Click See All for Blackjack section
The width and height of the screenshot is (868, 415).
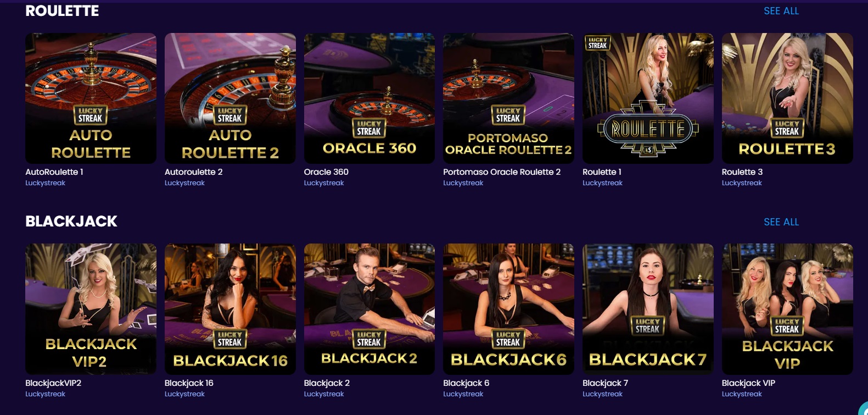pyautogui.click(x=781, y=222)
